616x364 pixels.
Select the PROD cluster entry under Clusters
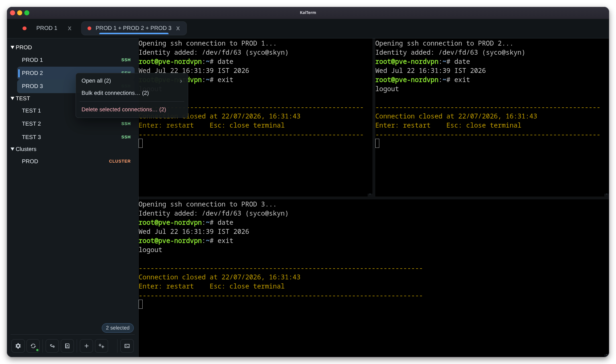(76, 161)
